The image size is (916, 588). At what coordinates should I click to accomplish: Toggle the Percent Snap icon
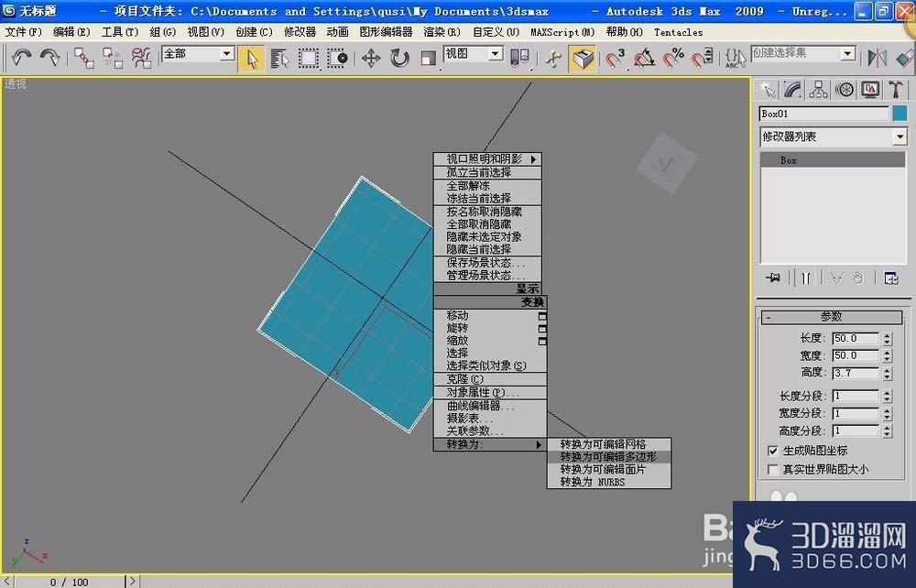click(x=673, y=59)
